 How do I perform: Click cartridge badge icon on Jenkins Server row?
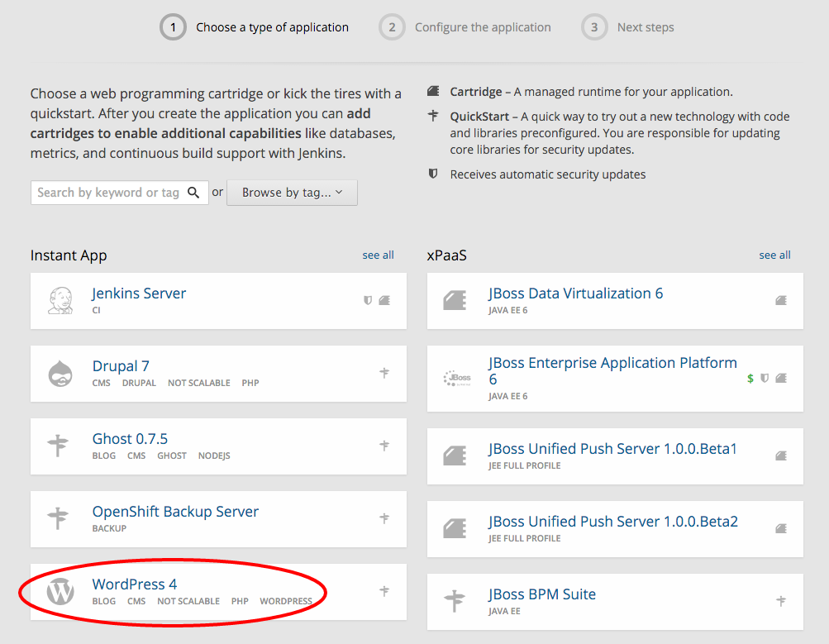coord(384,300)
